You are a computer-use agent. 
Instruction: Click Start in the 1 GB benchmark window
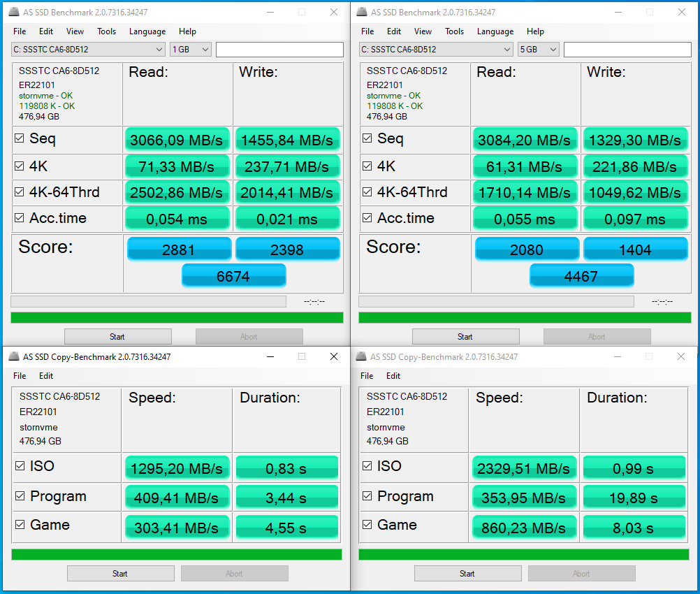click(x=118, y=336)
